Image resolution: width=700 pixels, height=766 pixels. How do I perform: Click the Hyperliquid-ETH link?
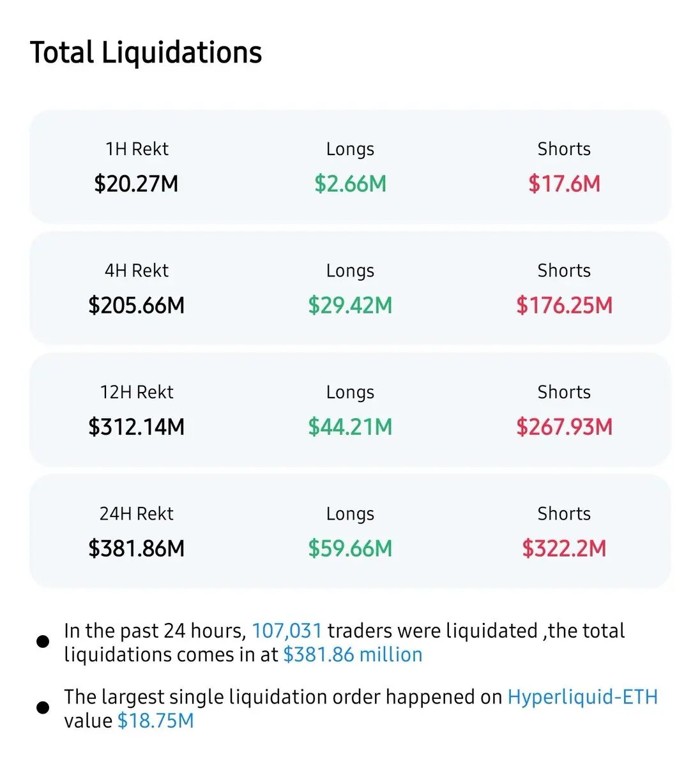(582, 696)
